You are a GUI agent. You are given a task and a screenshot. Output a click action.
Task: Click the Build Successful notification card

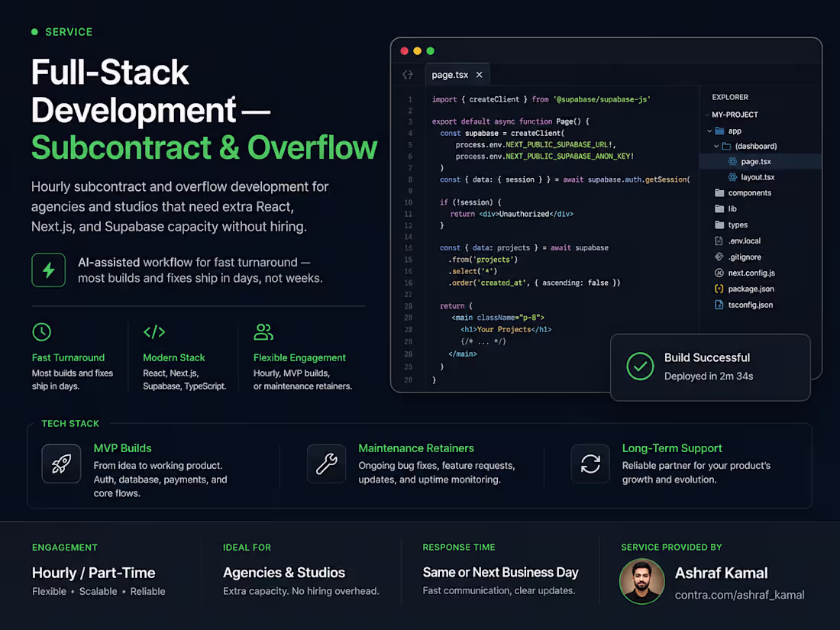pos(710,367)
